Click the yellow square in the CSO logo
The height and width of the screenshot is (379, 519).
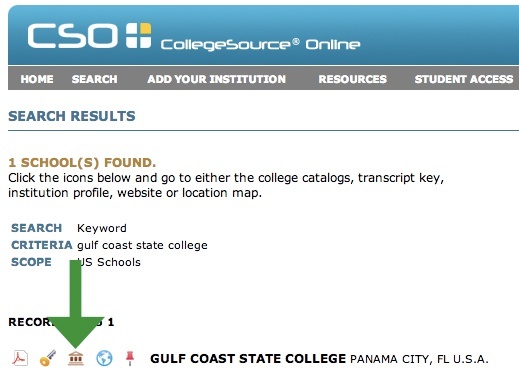click(145, 29)
